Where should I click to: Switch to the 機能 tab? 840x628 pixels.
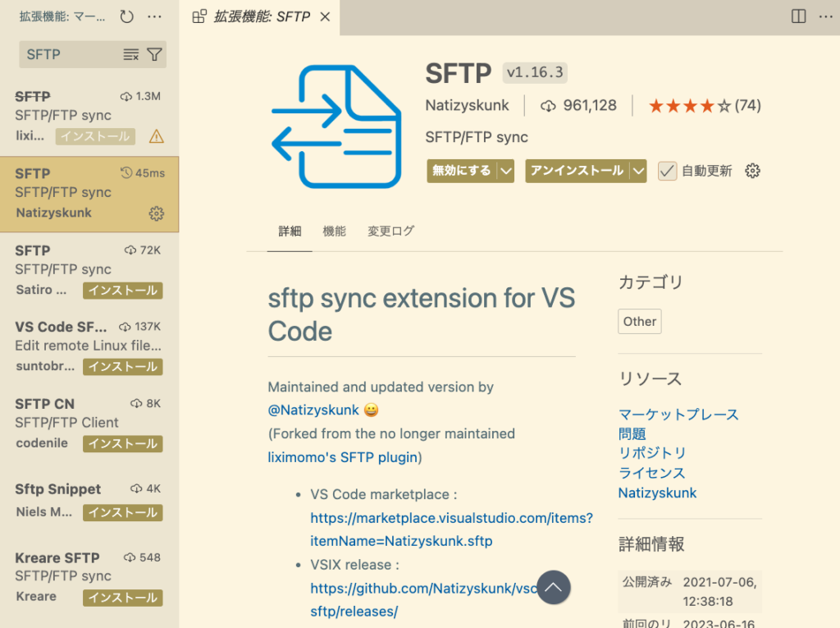335,231
